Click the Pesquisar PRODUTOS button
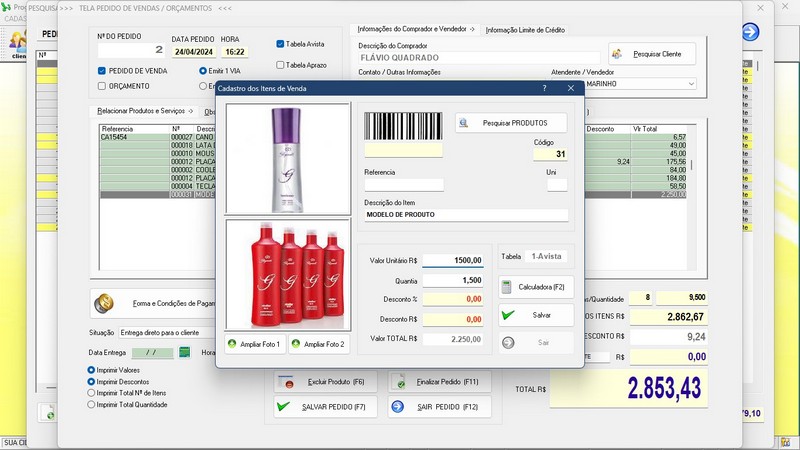The height and width of the screenshot is (450, 800). click(511, 123)
